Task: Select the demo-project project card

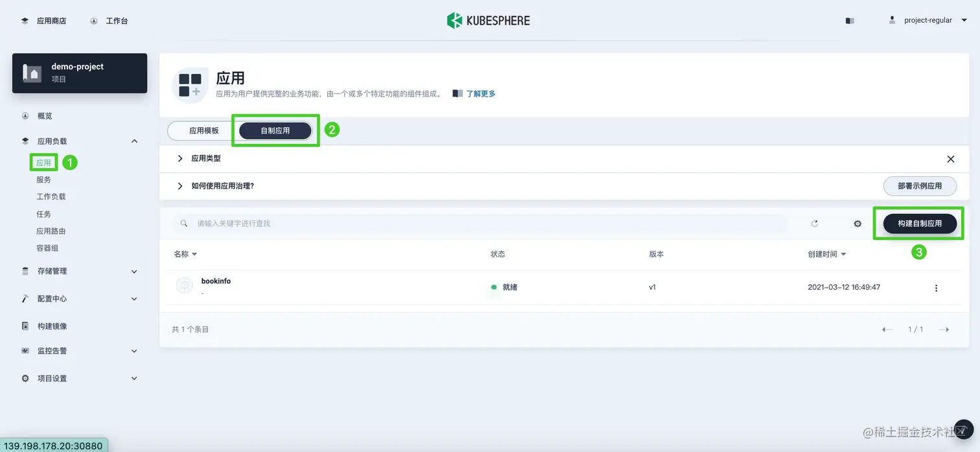Action: pyautogui.click(x=80, y=73)
